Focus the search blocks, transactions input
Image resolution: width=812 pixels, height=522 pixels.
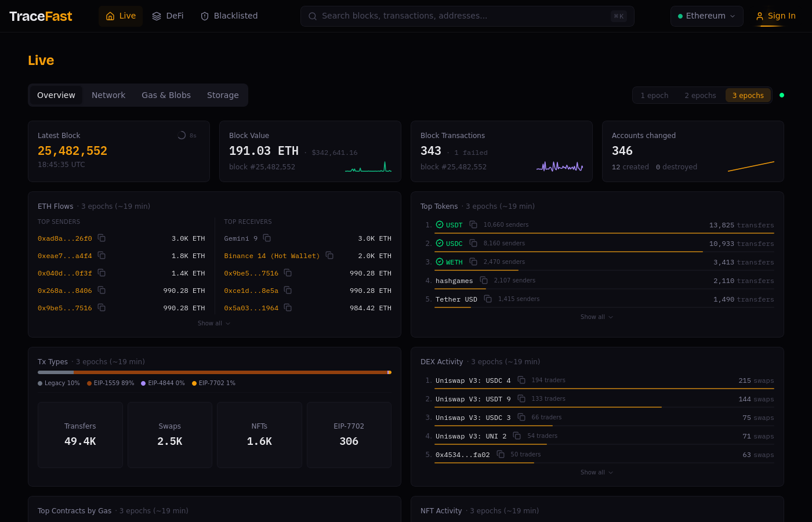[x=467, y=16]
